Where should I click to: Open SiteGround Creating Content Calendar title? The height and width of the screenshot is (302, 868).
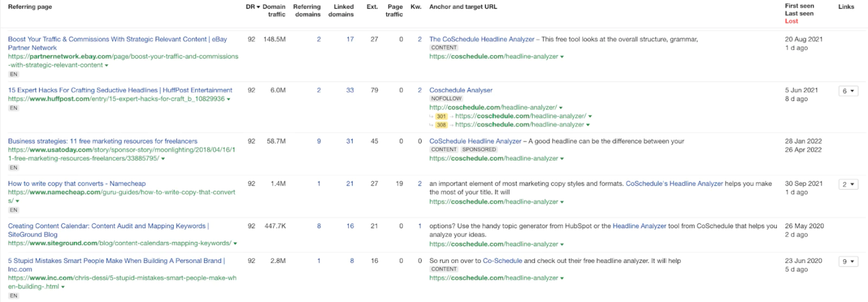click(108, 230)
